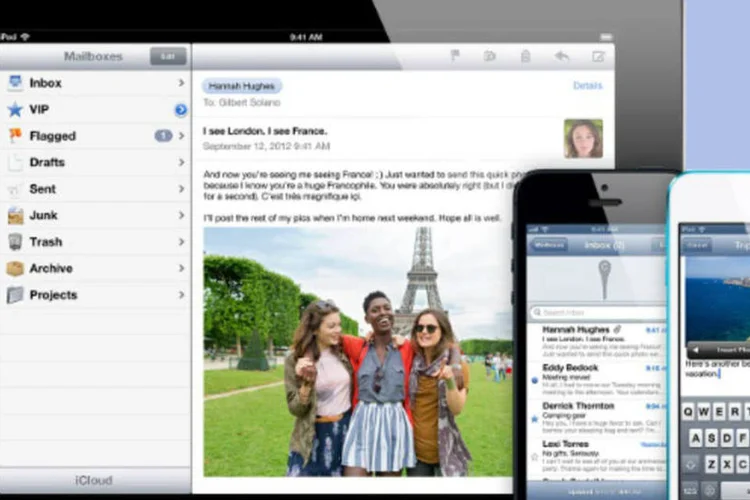The width and height of the screenshot is (750, 500).
Task: Click the Archive box icon
Action: 15,268
